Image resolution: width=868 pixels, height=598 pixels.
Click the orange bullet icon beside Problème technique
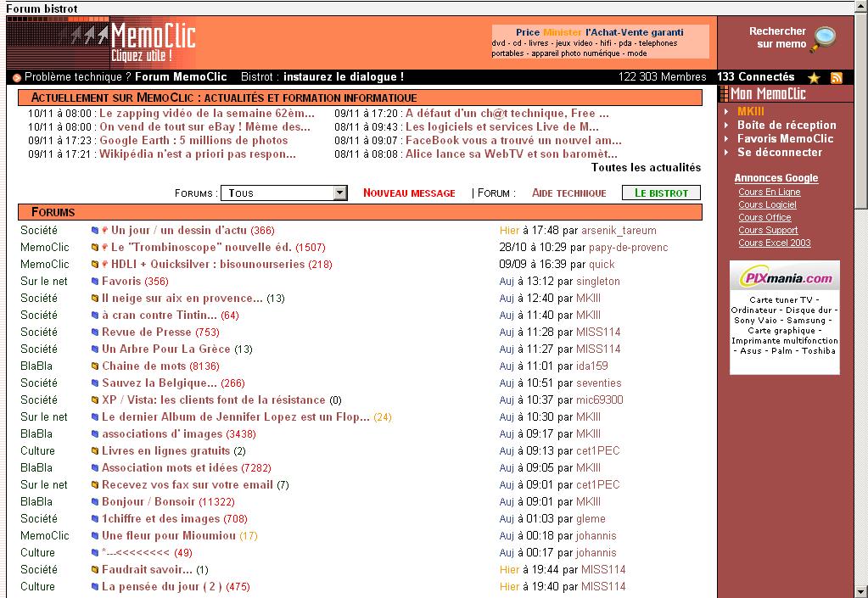(17, 78)
